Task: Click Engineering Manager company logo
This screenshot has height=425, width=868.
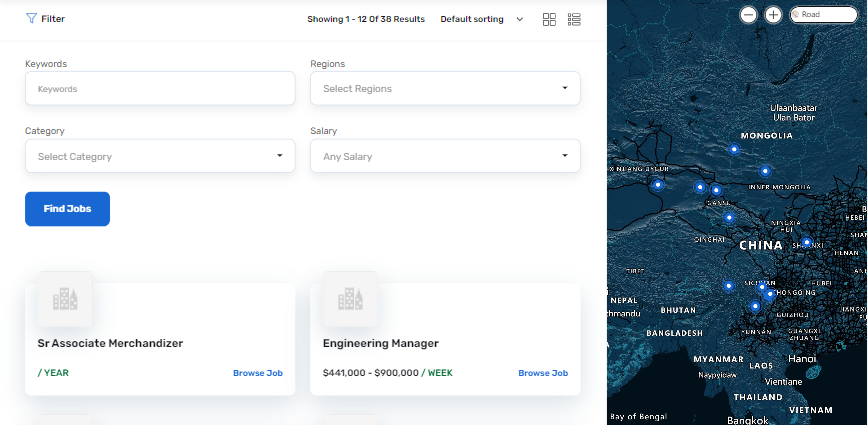Action: click(x=350, y=298)
